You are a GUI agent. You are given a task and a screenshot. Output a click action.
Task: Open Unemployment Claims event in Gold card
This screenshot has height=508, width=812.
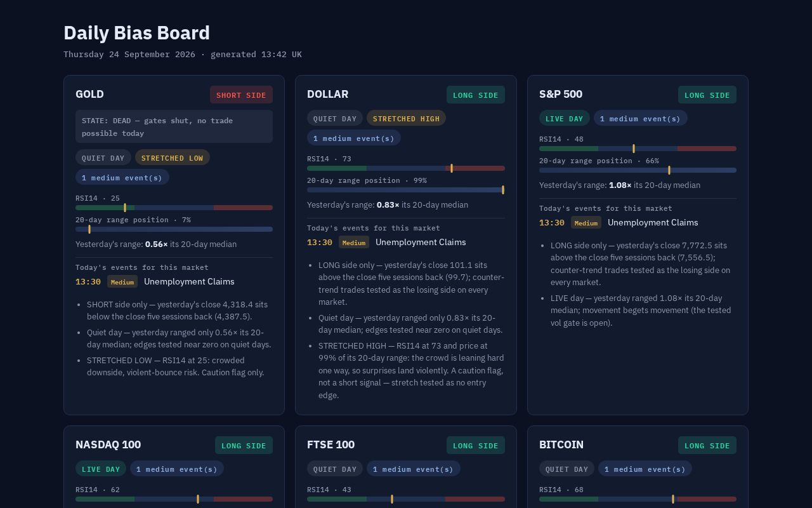pyautogui.click(x=189, y=281)
